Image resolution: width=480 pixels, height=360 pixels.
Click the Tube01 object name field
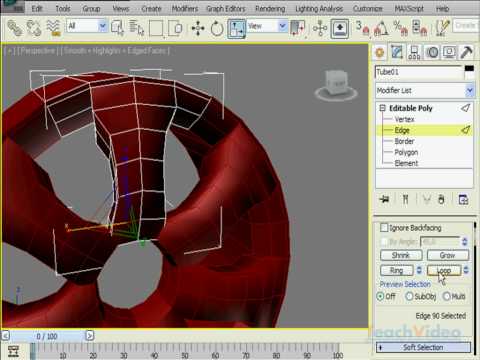coord(419,72)
